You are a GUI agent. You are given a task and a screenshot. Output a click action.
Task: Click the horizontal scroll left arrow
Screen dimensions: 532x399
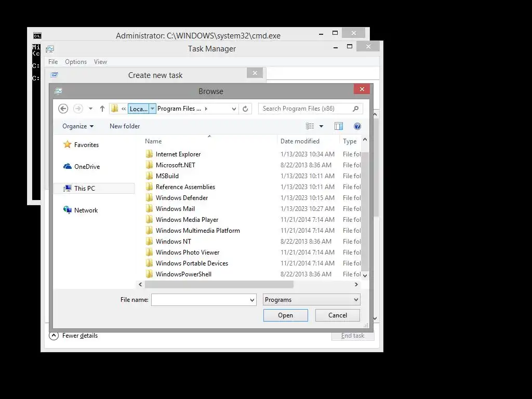coord(140,284)
